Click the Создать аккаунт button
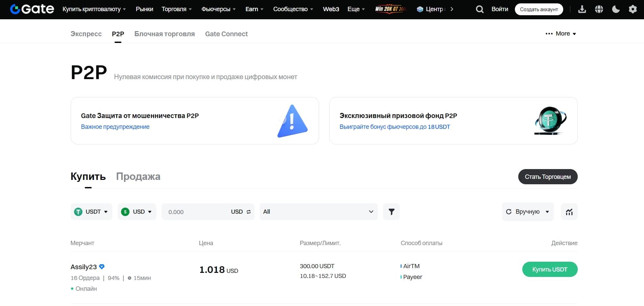 pyautogui.click(x=539, y=9)
